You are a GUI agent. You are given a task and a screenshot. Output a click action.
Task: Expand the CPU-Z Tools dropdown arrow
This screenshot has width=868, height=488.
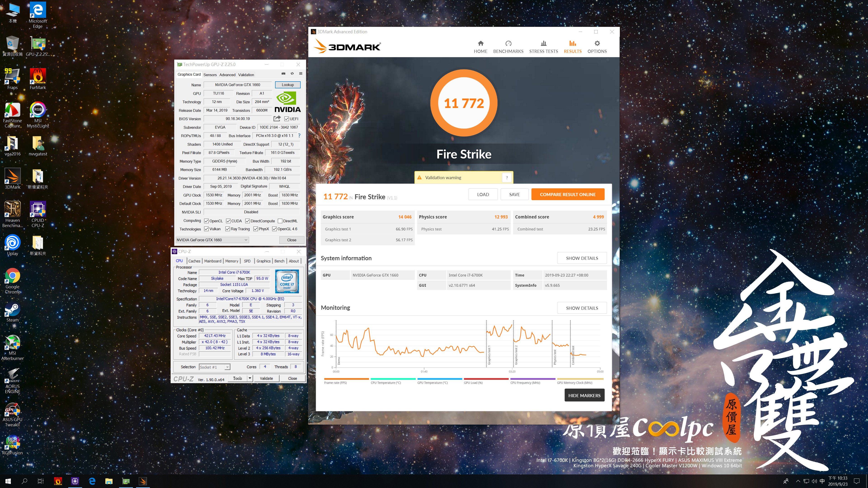[250, 378]
